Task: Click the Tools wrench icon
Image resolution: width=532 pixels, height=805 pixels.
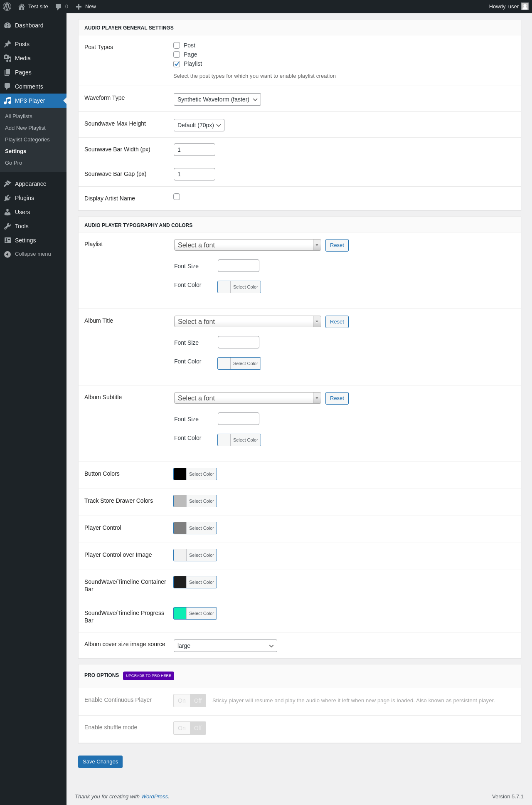Action: tap(7, 226)
